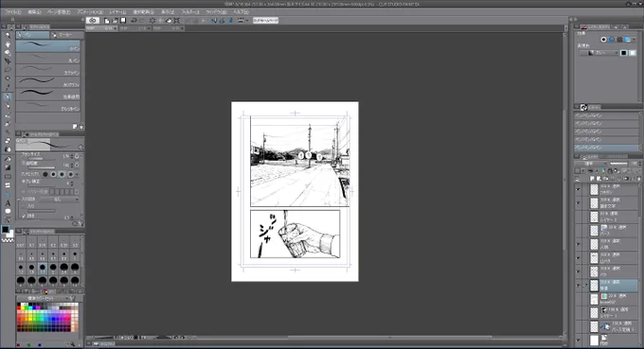Open the command bar dropdown arrow beside snap icons
This screenshot has width=644, height=349.
(247, 21)
